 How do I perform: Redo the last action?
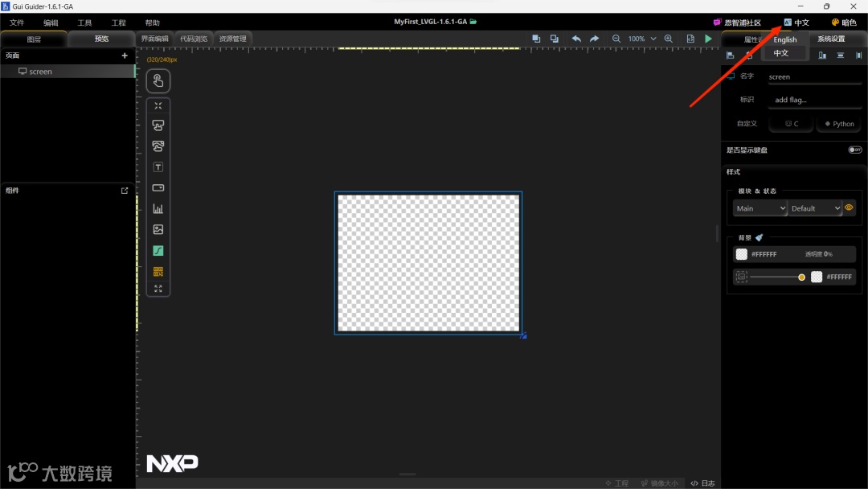click(x=594, y=39)
